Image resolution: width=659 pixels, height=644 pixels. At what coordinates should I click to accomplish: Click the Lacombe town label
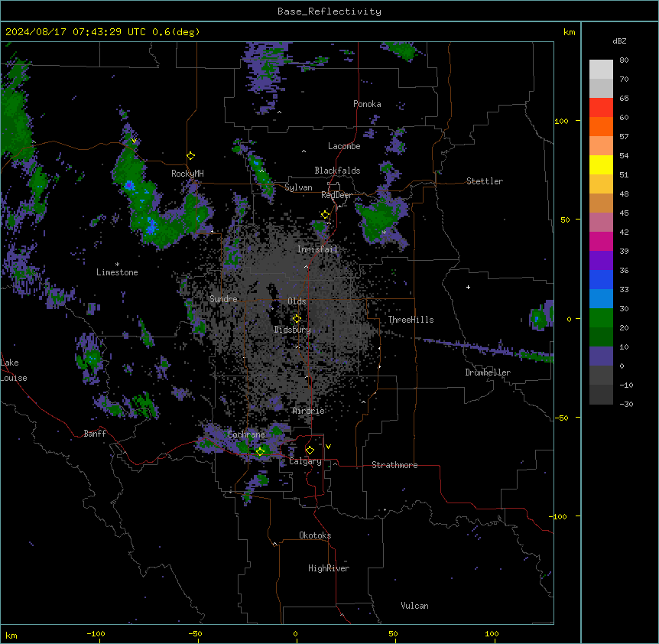(344, 146)
